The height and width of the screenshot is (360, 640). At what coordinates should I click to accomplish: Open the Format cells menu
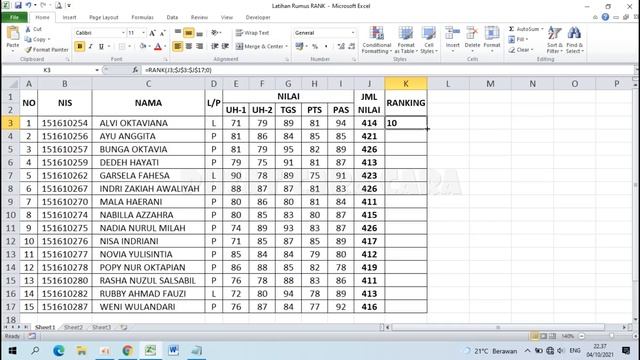pos(492,39)
